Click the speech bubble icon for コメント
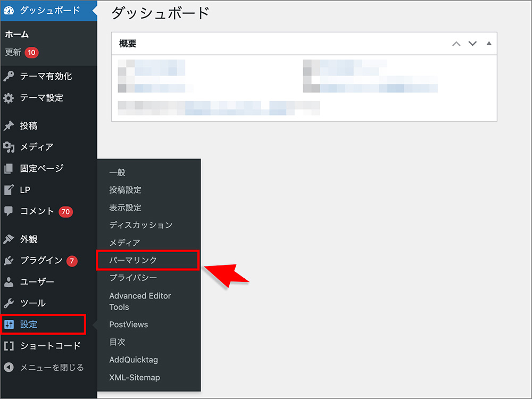This screenshot has height=399, width=532. click(x=9, y=211)
